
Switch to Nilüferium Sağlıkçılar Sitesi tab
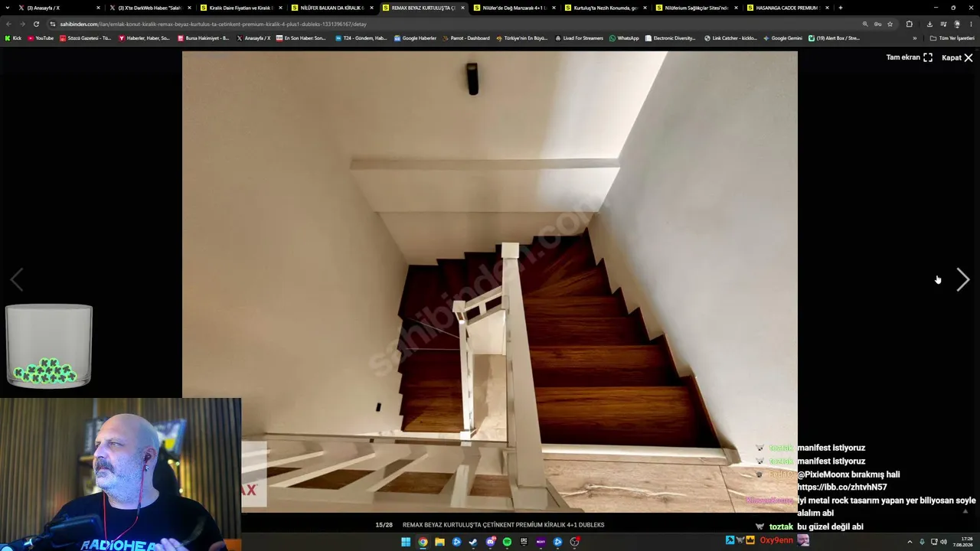tap(696, 8)
